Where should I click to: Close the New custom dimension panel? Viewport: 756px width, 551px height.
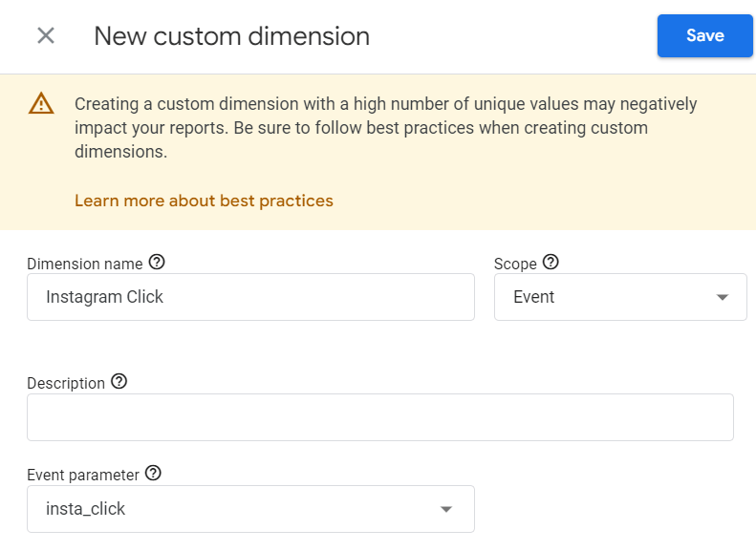pos(46,36)
